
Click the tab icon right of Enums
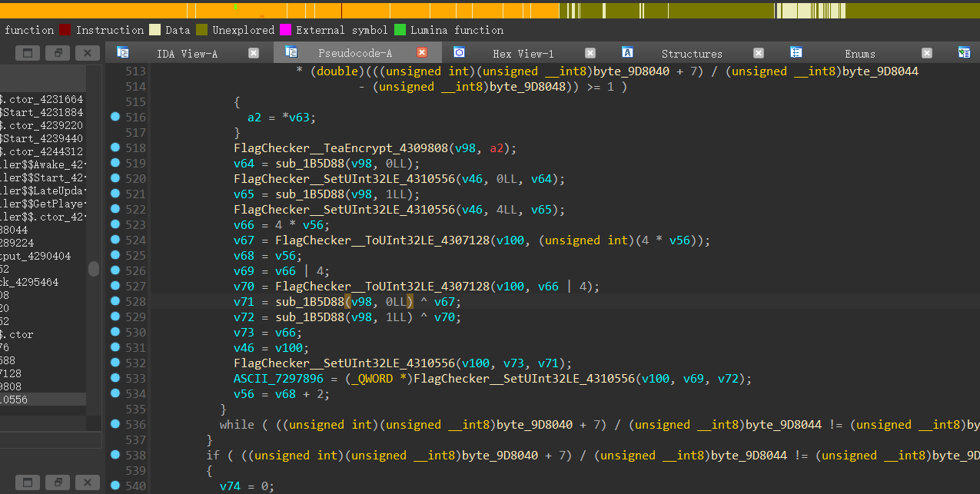[964, 52]
